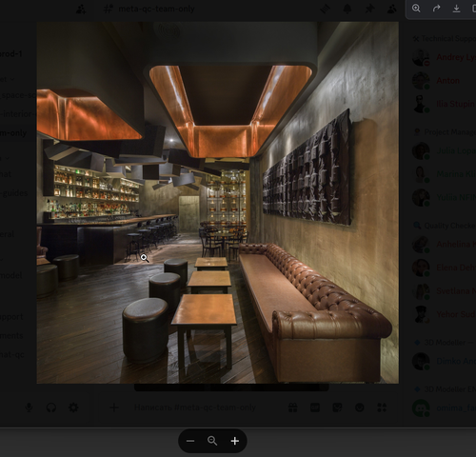Click the bar interior photo in viewer
The height and width of the screenshot is (457, 476).
coord(218,203)
